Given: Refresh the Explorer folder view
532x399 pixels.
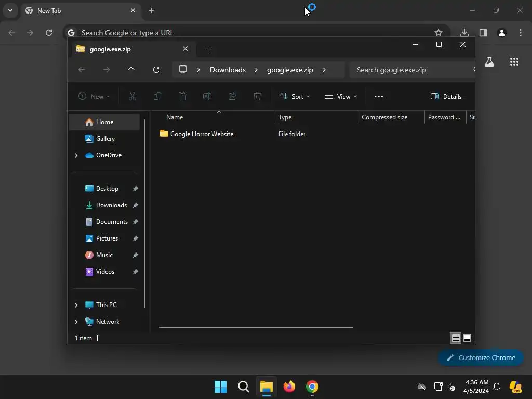Looking at the screenshot, I should (156, 70).
